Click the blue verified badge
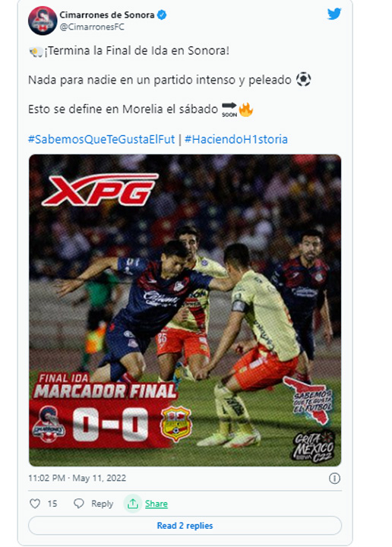Screen dimensions: 392x547 tap(162, 15)
